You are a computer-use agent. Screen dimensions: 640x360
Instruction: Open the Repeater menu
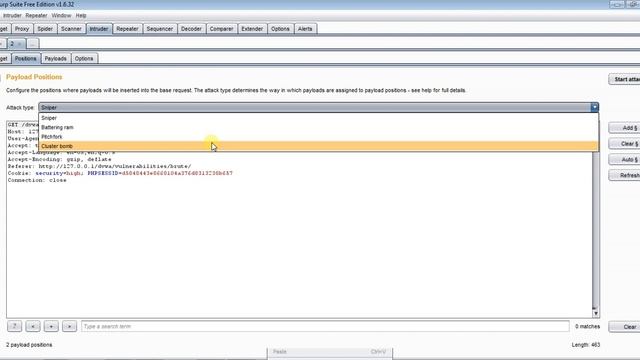pos(36,16)
